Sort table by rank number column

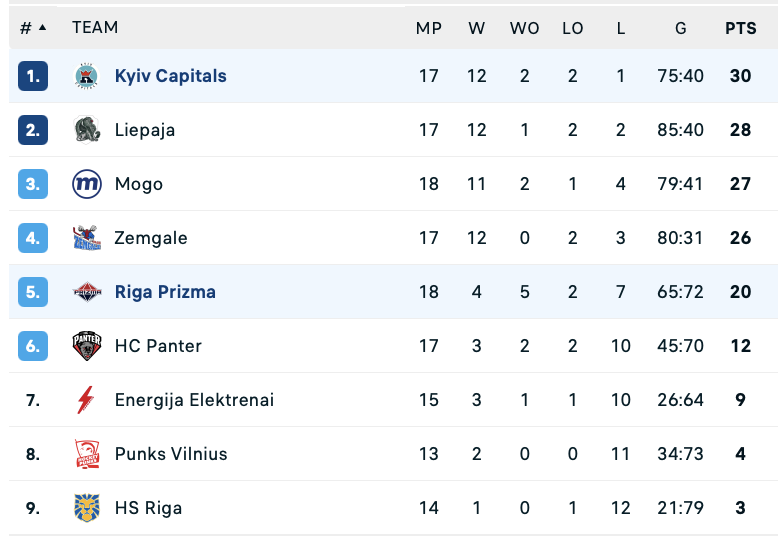[x=32, y=28]
